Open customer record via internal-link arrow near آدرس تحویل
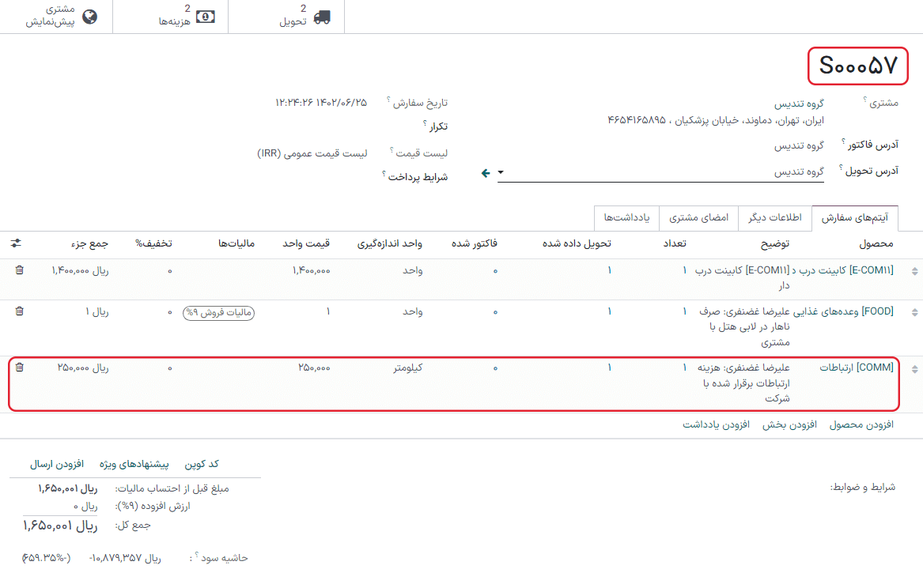Image resolution: width=923 pixels, height=588 pixels. (486, 171)
